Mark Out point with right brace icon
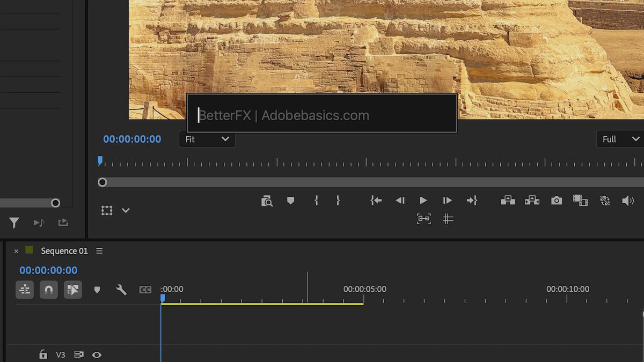This screenshot has height=362, width=644. 338,200
